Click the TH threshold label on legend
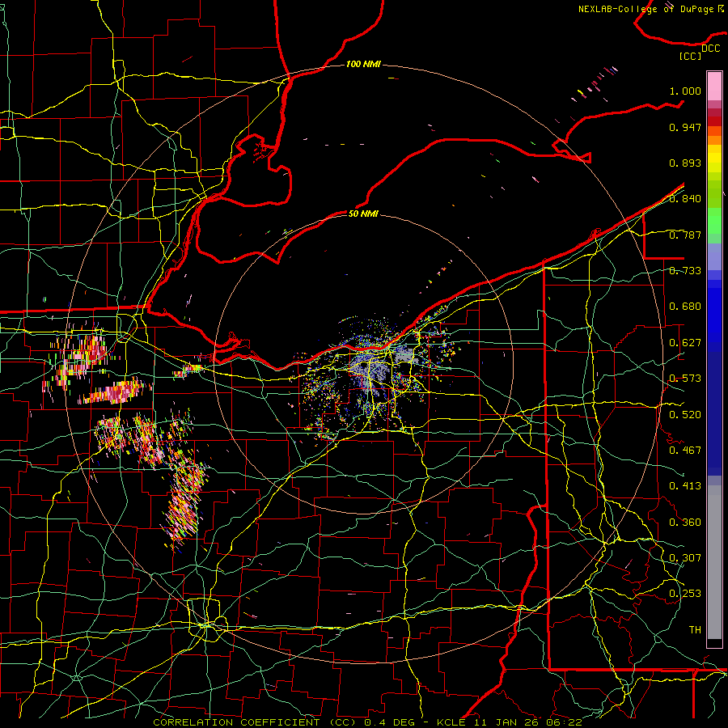 tap(695, 630)
